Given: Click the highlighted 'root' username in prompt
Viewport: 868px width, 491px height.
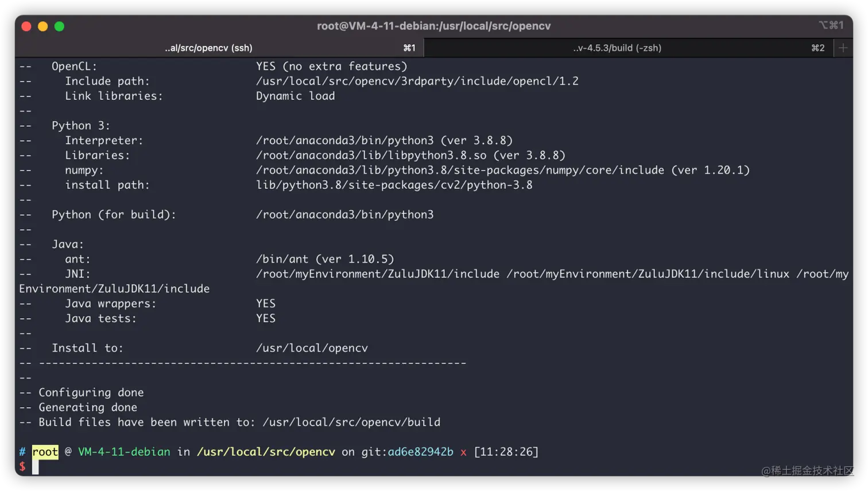Looking at the screenshot, I should click(x=45, y=452).
